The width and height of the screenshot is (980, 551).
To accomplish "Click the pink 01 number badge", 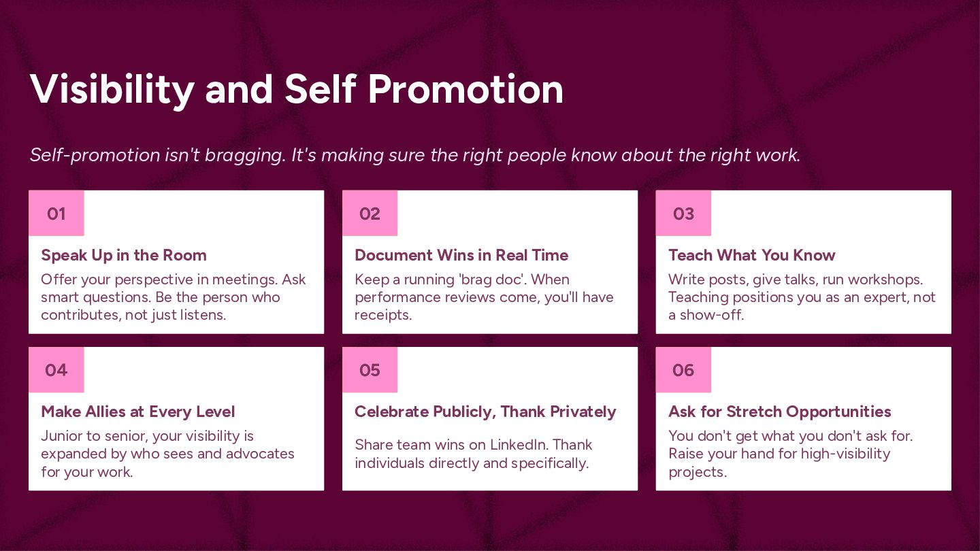I will 56,214.
